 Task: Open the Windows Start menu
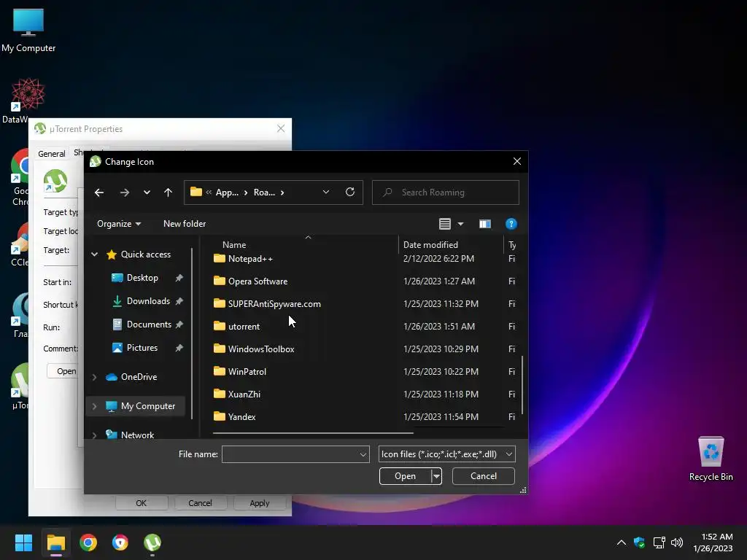23,542
